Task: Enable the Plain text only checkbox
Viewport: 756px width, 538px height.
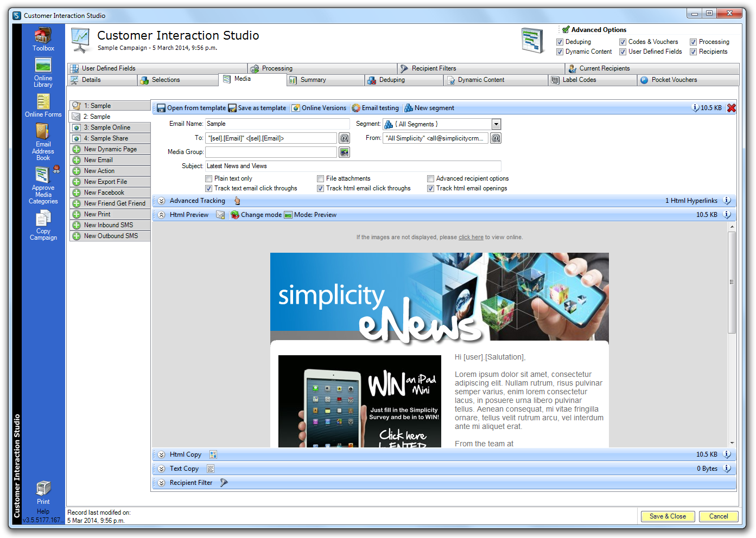Action: (208, 178)
